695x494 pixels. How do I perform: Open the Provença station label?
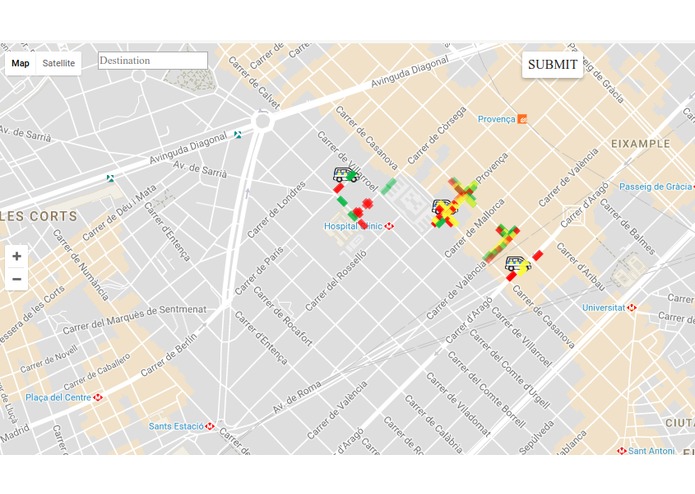[496, 119]
